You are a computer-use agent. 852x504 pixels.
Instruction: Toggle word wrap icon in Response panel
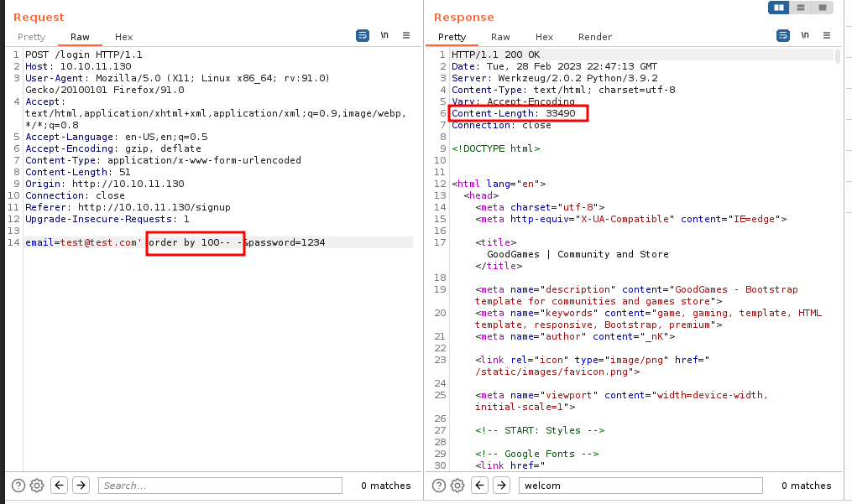click(x=783, y=35)
